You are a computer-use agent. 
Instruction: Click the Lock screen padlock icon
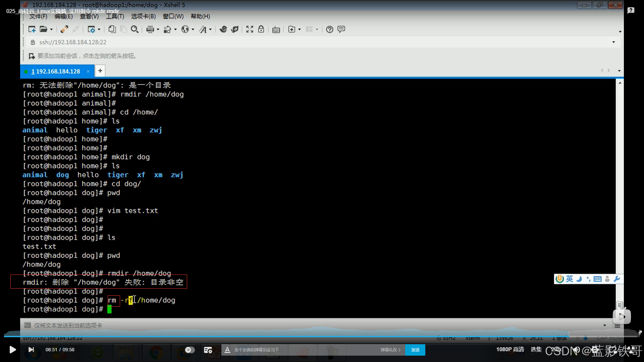(261, 29)
